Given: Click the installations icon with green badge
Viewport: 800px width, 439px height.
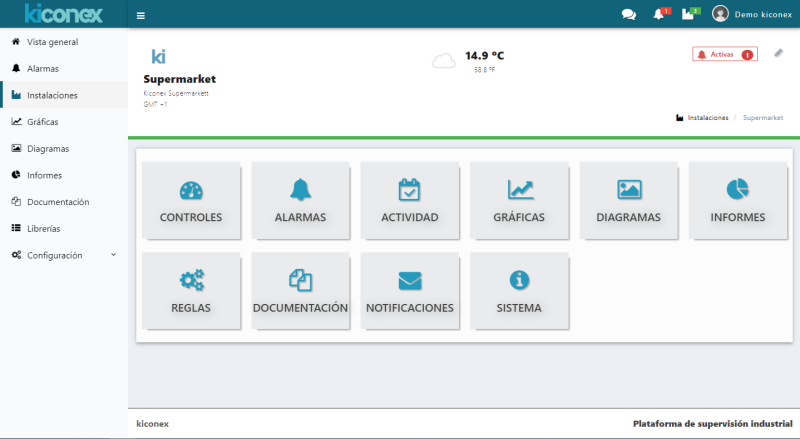Looking at the screenshot, I should click(x=688, y=15).
